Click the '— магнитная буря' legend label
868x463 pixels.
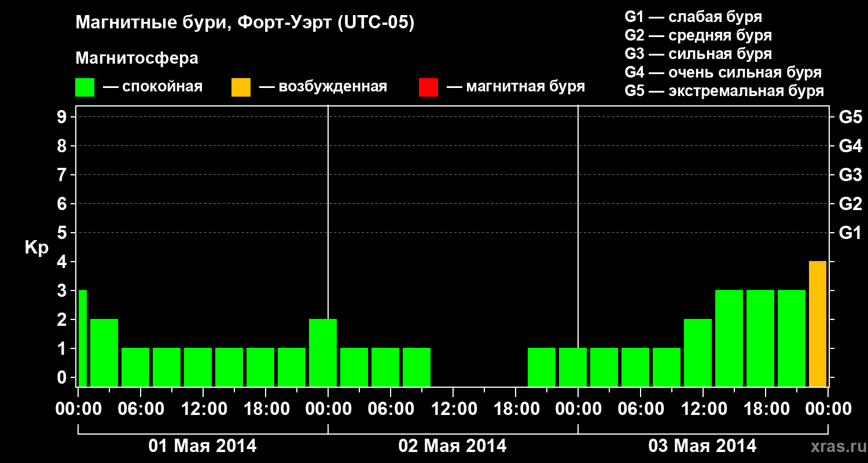click(516, 87)
